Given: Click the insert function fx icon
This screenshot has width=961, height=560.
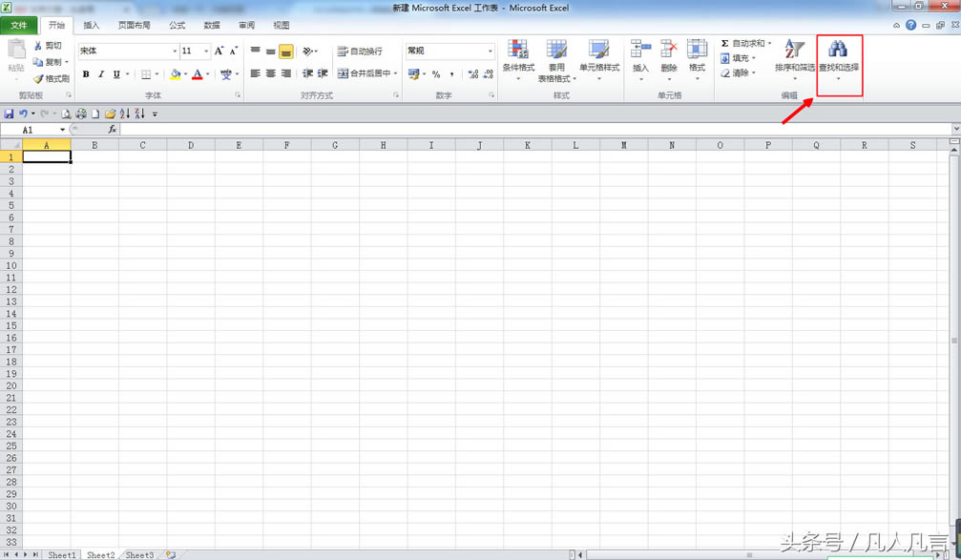Looking at the screenshot, I should point(112,130).
